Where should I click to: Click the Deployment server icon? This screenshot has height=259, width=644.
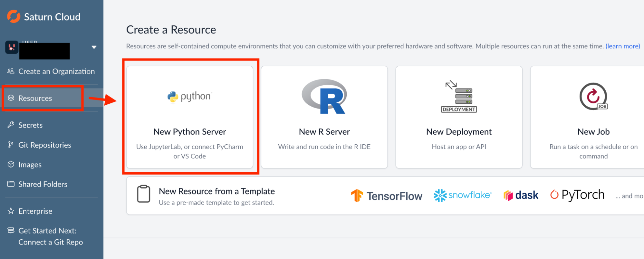tap(459, 96)
